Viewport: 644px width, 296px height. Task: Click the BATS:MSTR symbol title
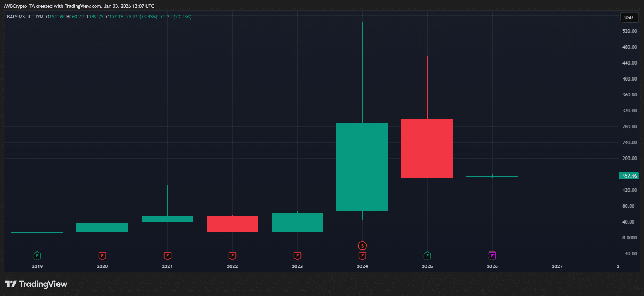pos(19,17)
